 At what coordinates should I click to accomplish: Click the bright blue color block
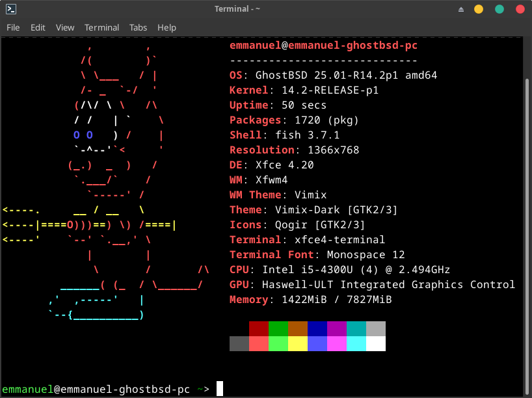pos(317,344)
